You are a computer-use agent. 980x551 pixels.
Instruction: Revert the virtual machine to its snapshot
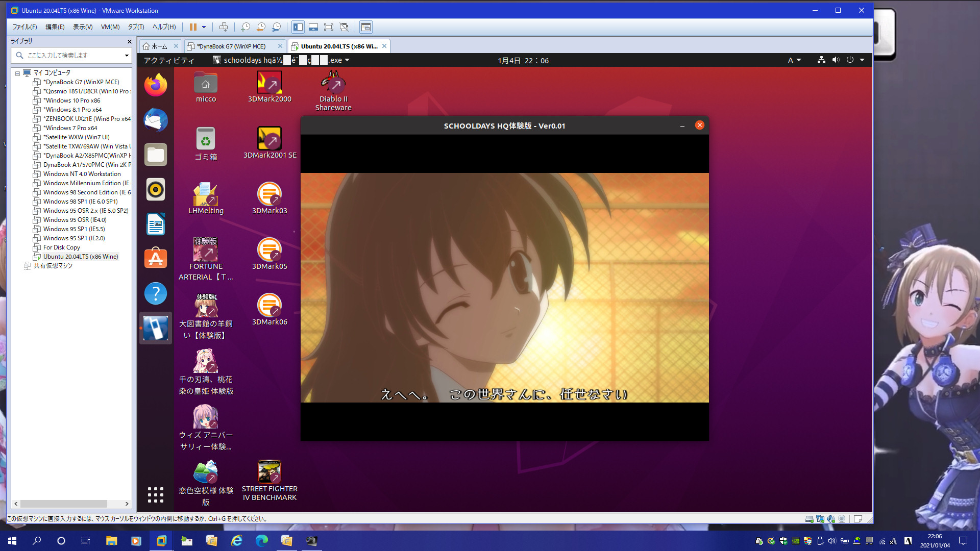(x=261, y=27)
